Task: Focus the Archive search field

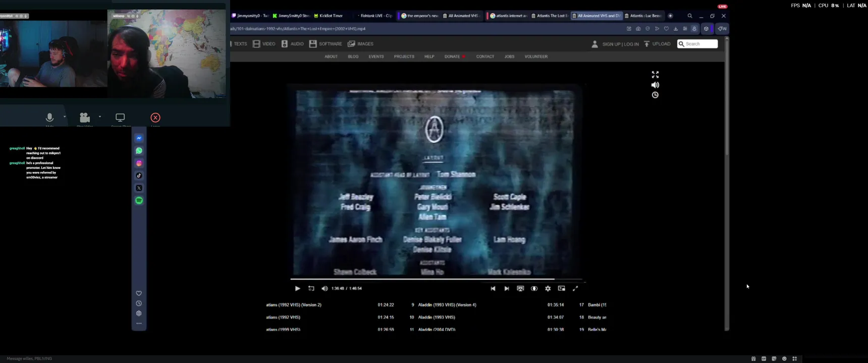Action: coord(697,44)
